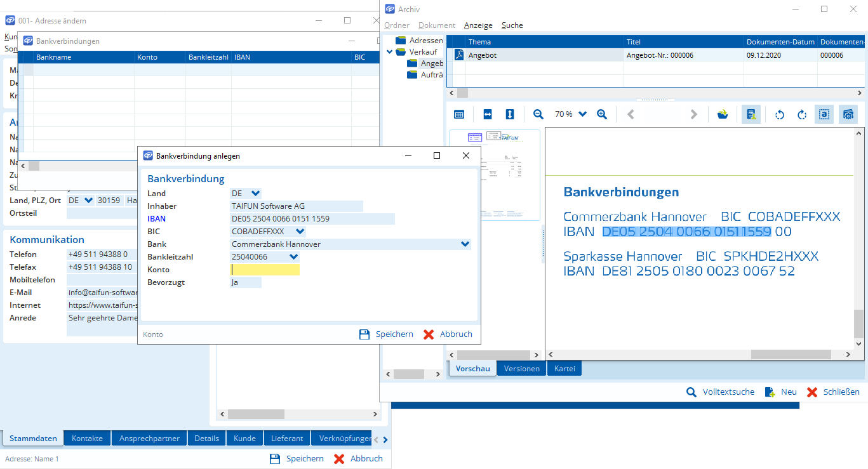Toggle the table view icon in preview toolbar
868x469 pixels.
[x=459, y=114]
